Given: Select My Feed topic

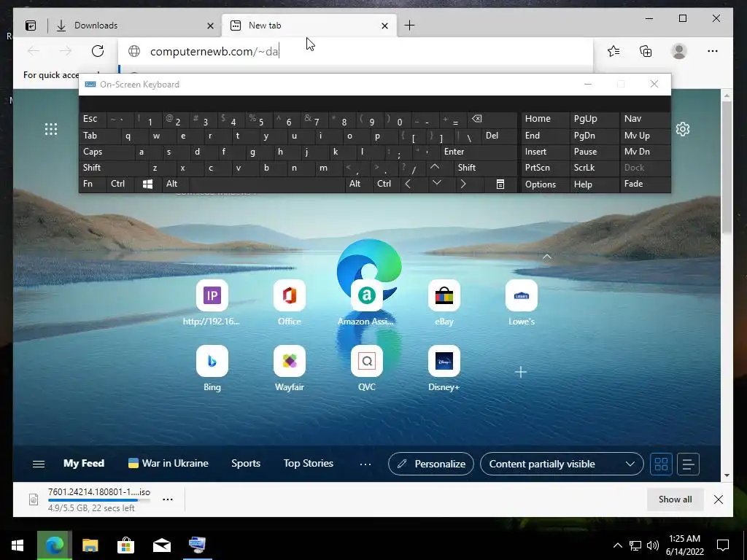Looking at the screenshot, I should coord(84,463).
